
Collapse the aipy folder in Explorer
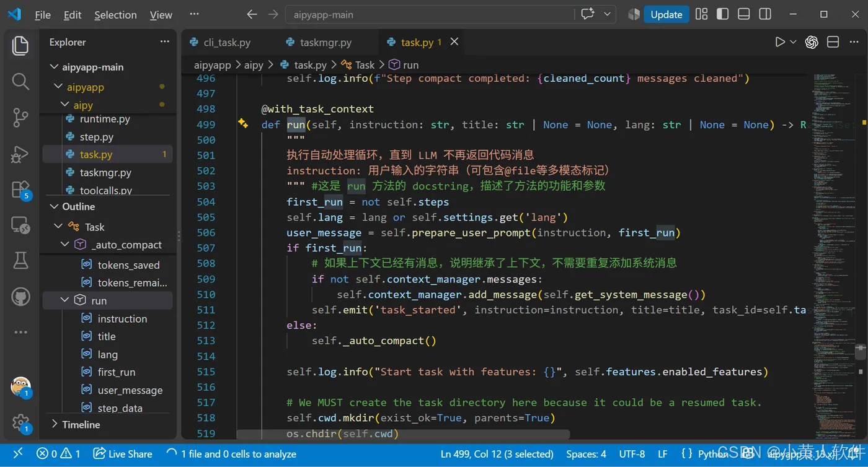pyautogui.click(x=64, y=105)
